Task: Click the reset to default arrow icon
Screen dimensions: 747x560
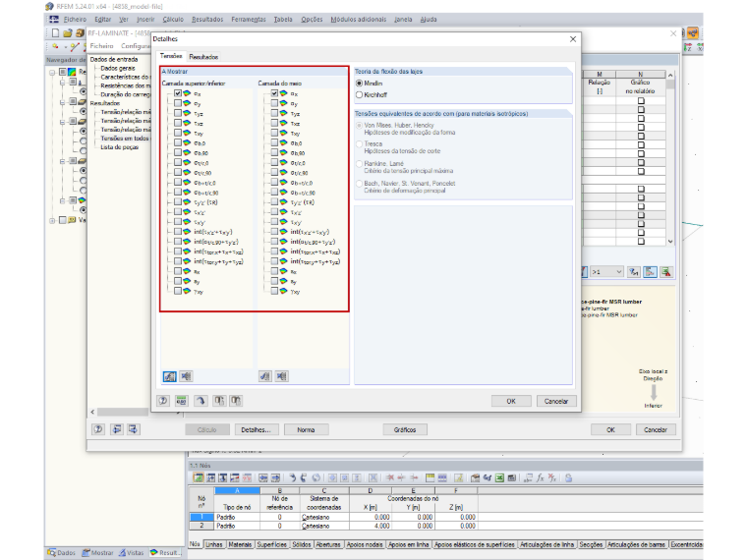Action: (201, 401)
